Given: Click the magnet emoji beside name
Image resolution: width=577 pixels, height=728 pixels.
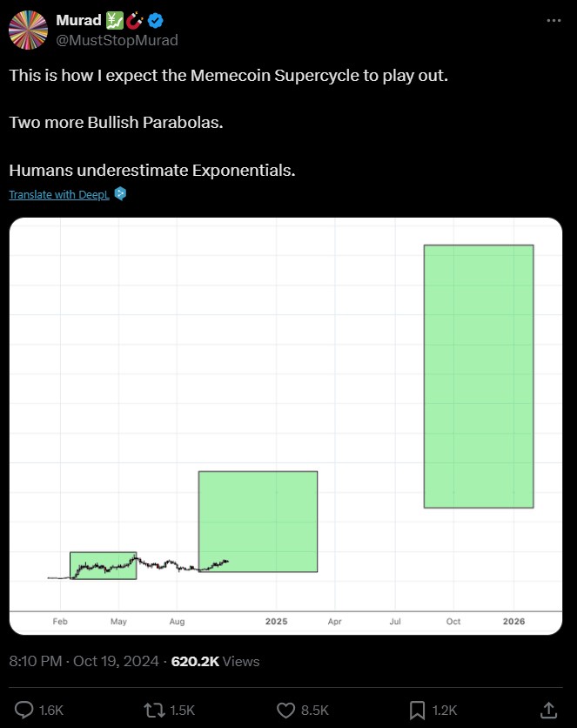Looking at the screenshot, I should coord(135,20).
